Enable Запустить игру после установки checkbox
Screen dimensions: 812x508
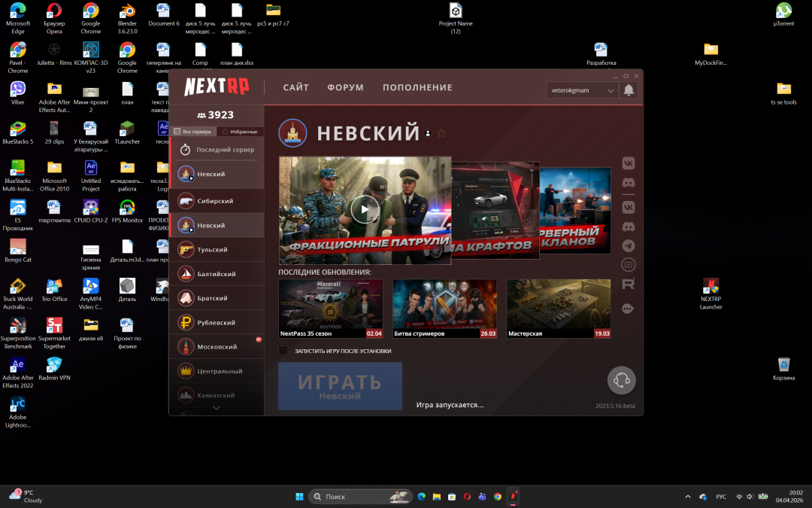point(283,351)
